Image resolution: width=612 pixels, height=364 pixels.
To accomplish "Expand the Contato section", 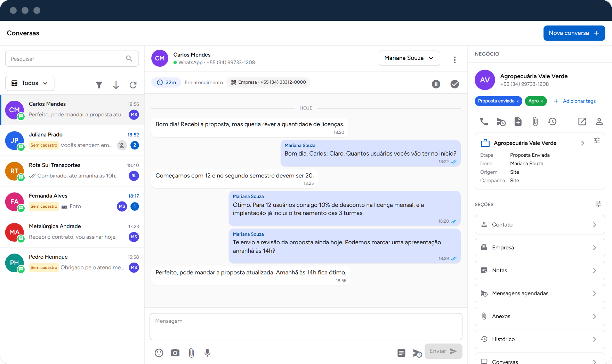I will pyautogui.click(x=540, y=225).
